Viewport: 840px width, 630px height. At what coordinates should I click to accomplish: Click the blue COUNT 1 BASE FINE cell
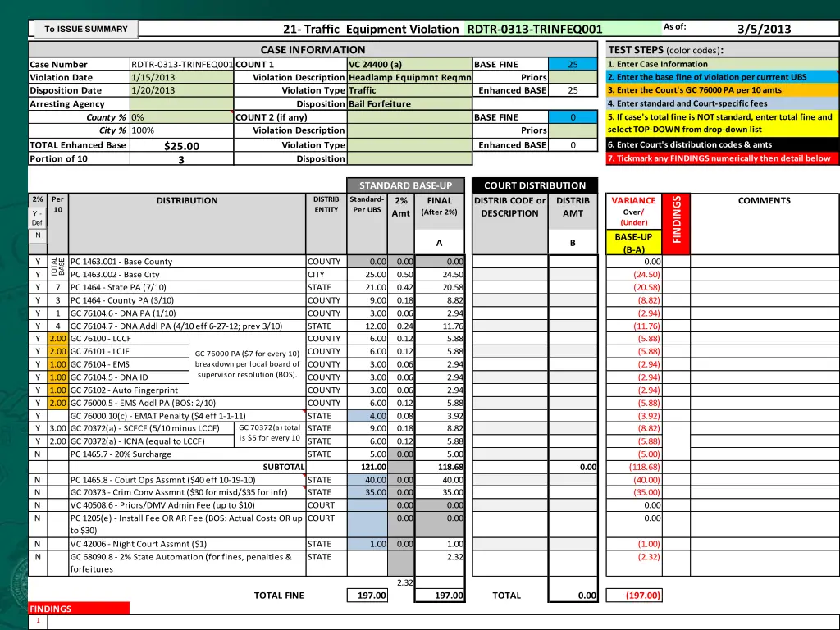573,64
